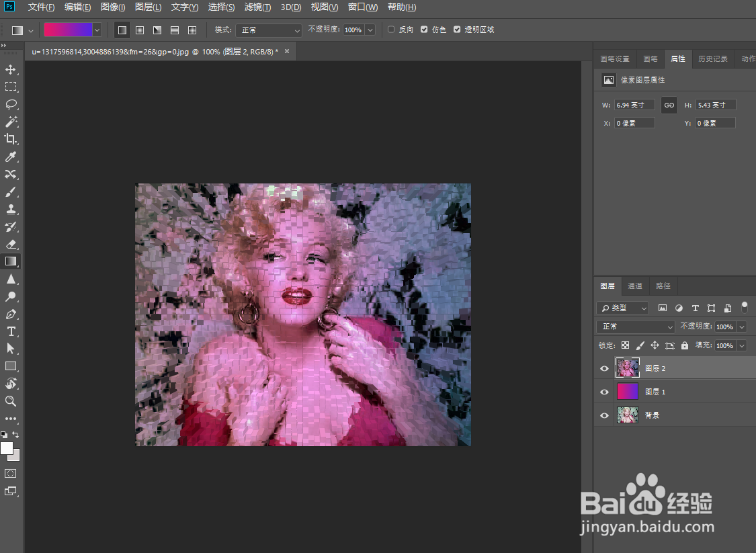
Task: Select the Brush tool
Action: click(x=11, y=192)
